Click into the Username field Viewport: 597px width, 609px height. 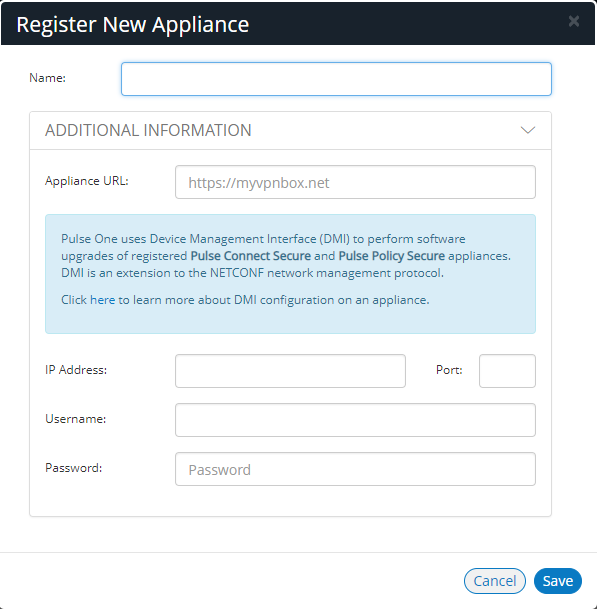(355, 420)
